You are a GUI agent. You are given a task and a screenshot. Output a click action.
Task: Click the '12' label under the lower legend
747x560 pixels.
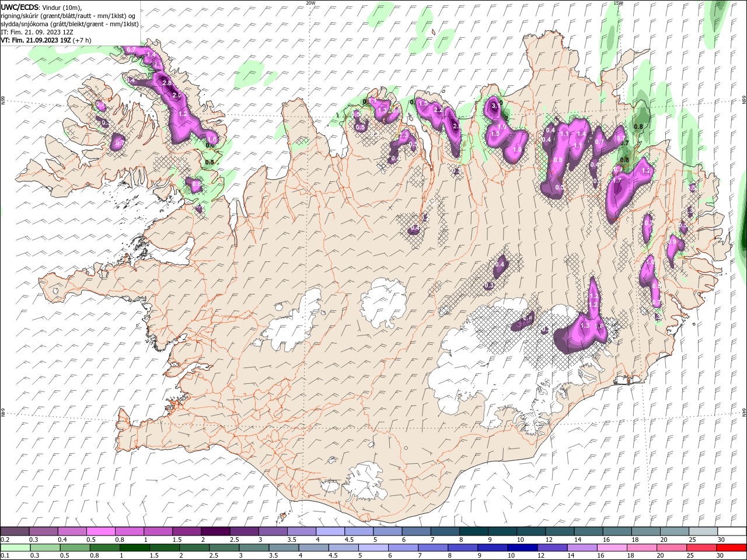click(x=541, y=556)
